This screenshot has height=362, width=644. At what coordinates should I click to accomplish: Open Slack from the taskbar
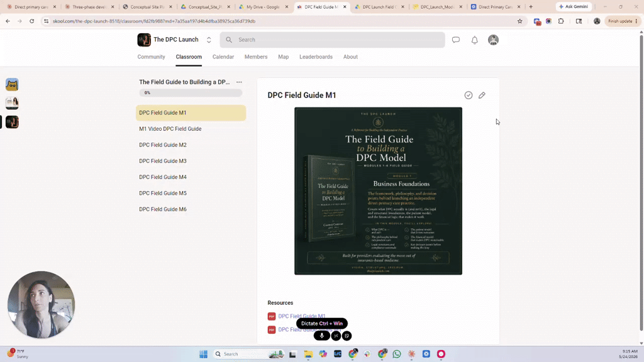367,354
